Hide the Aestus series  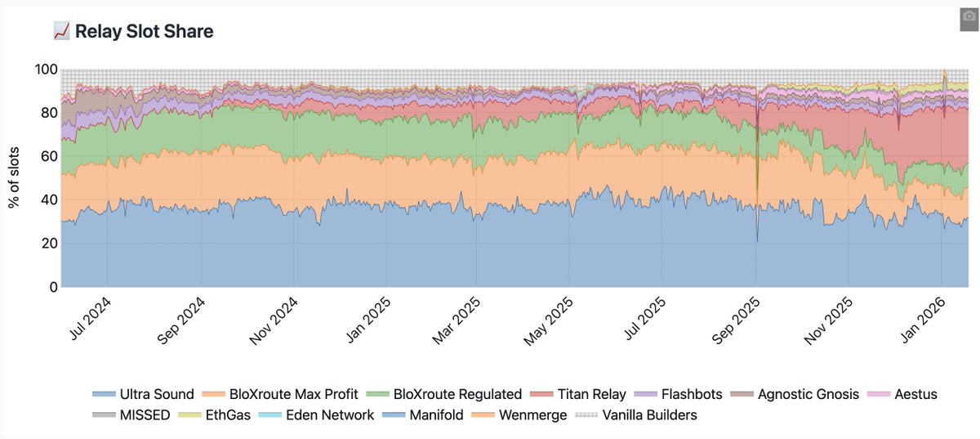pos(902,394)
